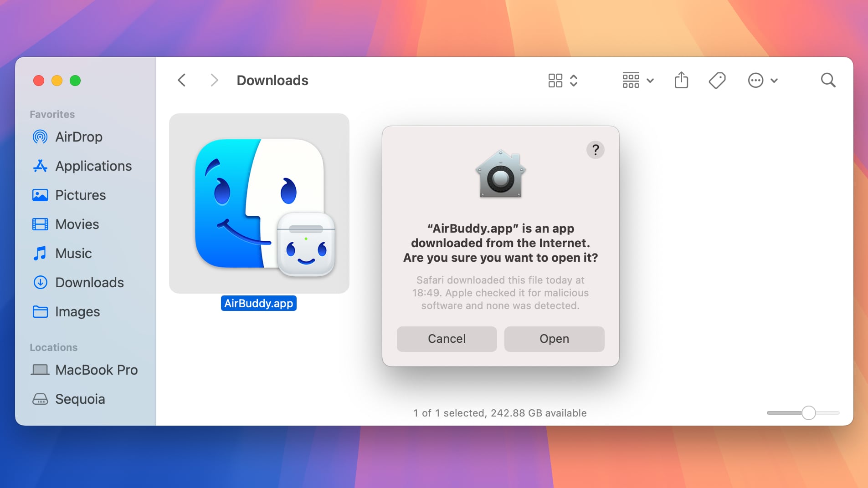Select Images in the sidebar
The image size is (868, 488).
coord(77,311)
